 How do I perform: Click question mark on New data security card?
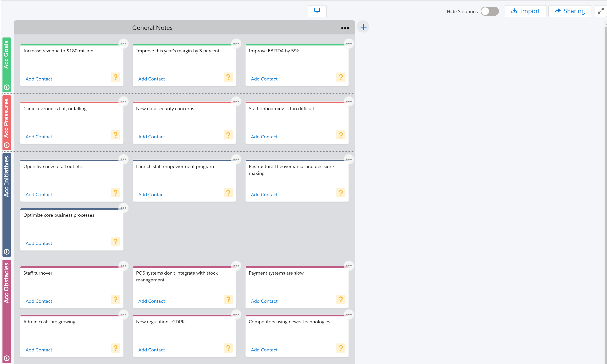tap(228, 135)
